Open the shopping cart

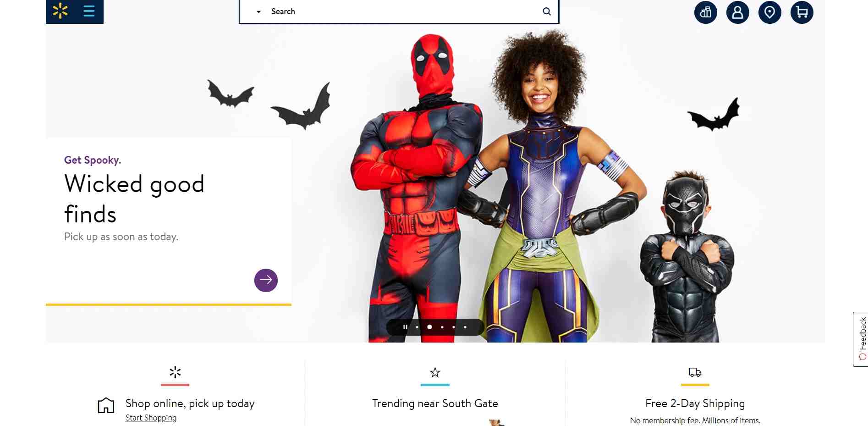pos(802,12)
